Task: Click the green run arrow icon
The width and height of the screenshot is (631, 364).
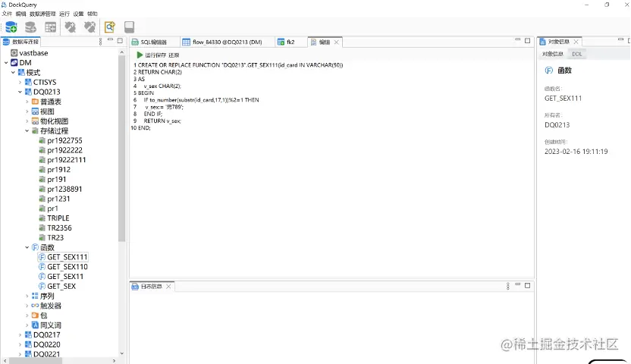Action: pos(140,55)
